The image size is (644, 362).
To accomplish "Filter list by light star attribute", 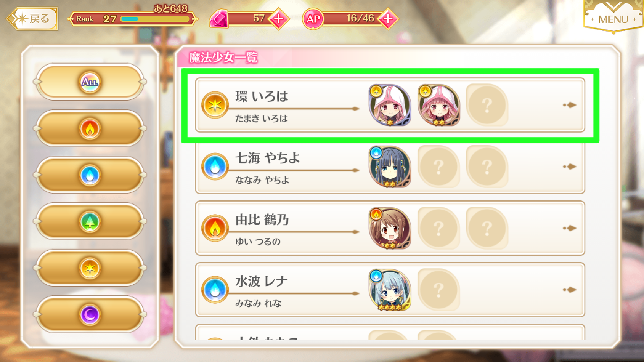I will [90, 268].
